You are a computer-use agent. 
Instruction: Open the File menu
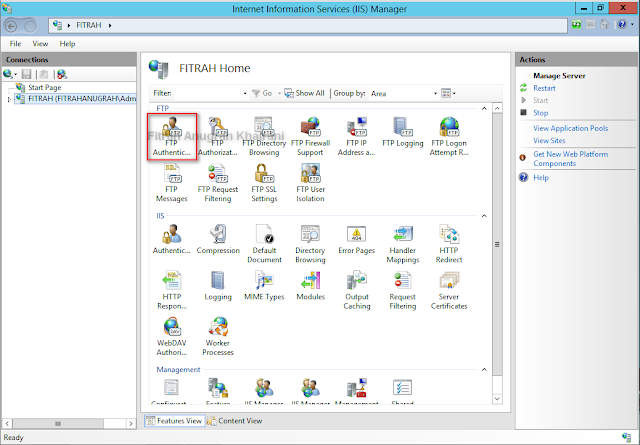pyautogui.click(x=15, y=44)
